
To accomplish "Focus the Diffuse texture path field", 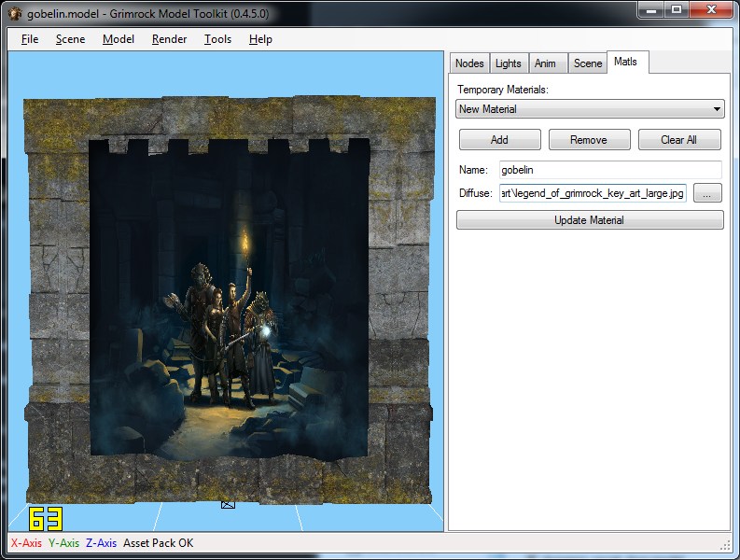I will pyautogui.click(x=593, y=193).
